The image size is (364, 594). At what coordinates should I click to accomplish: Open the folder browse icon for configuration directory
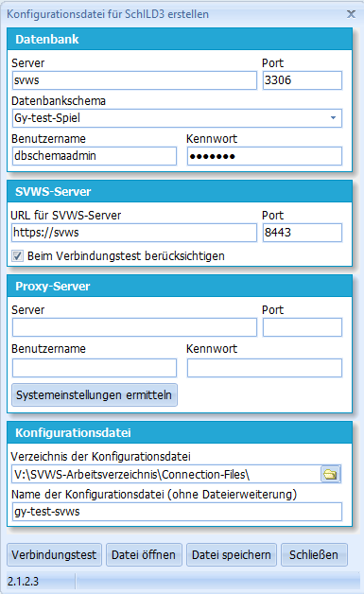point(330,474)
